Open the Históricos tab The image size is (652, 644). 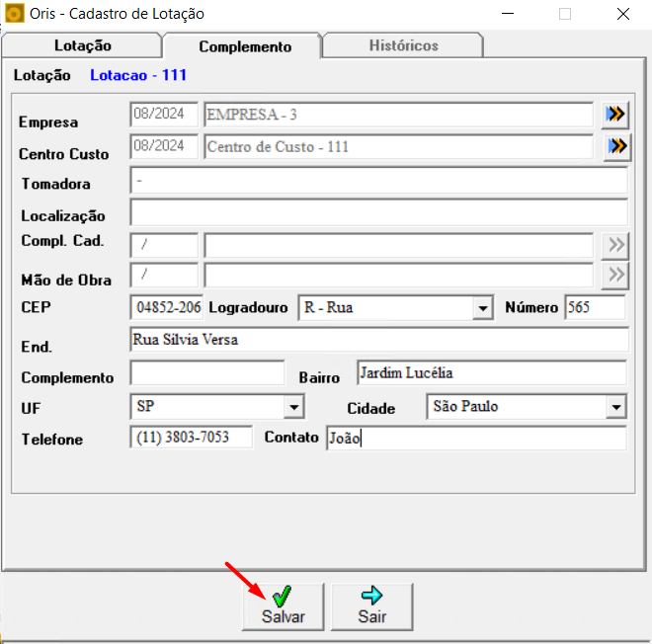[x=403, y=45]
